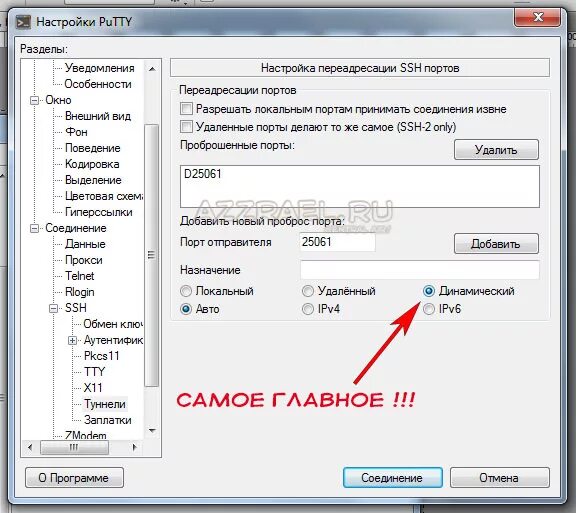The height and width of the screenshot is (513, 576).
Task: Click the Отмена button
Action: click(x=500, y=478)
